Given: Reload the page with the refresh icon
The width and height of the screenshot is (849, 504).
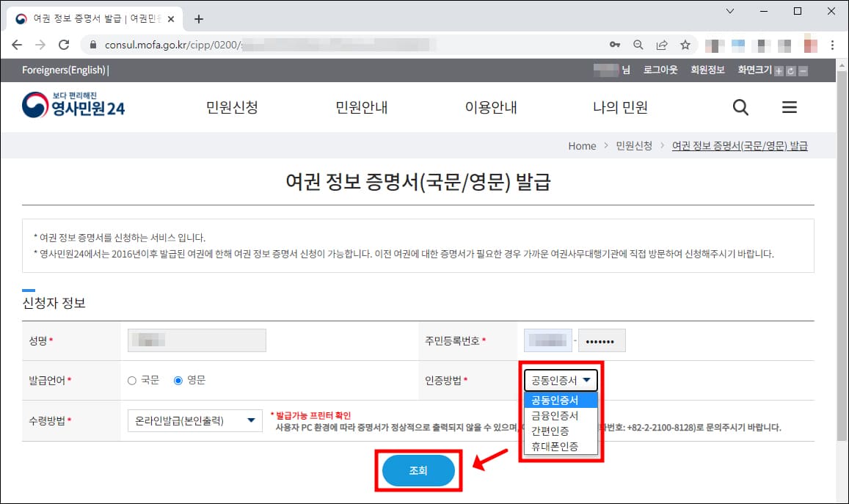Looking at the screenshot, I should tap(63, 44).
